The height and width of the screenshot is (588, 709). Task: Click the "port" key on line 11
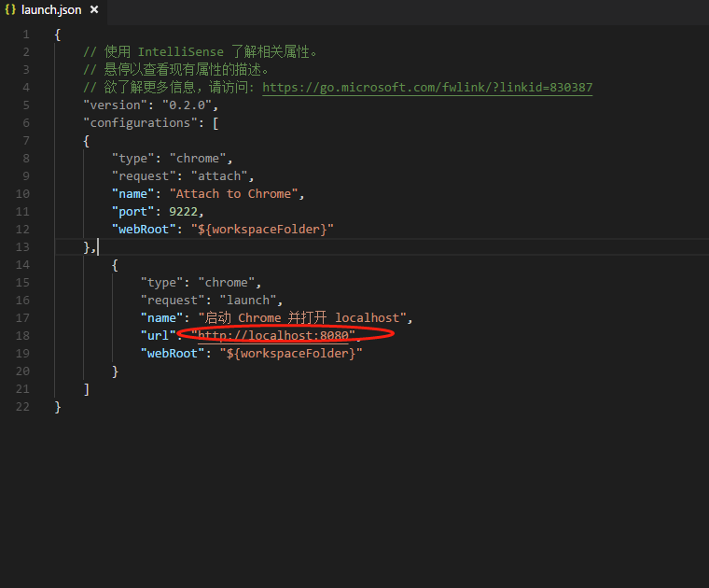(132, 212)
